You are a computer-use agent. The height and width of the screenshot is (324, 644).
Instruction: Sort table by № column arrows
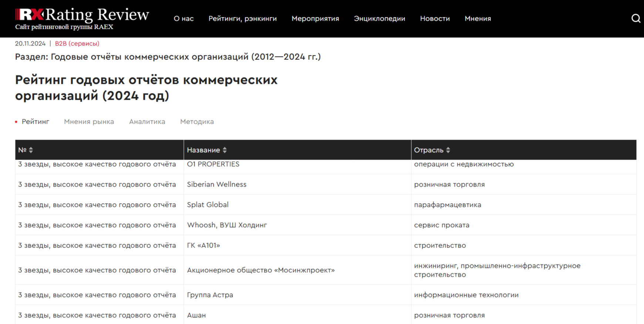tap(31, 150)
